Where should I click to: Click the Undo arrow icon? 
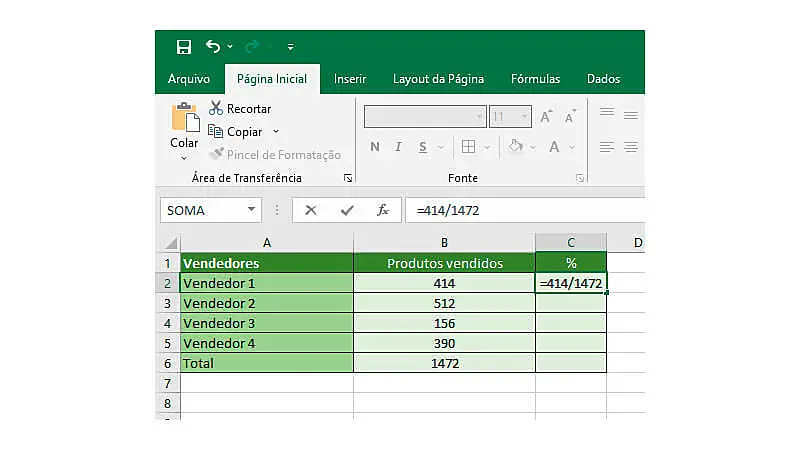pos(213,46)
